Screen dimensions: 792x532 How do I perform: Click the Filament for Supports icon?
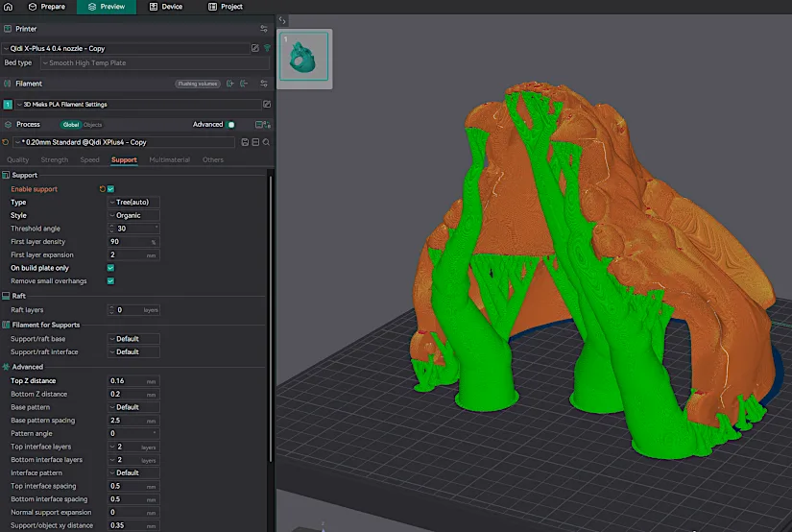(x=6, y=325)
